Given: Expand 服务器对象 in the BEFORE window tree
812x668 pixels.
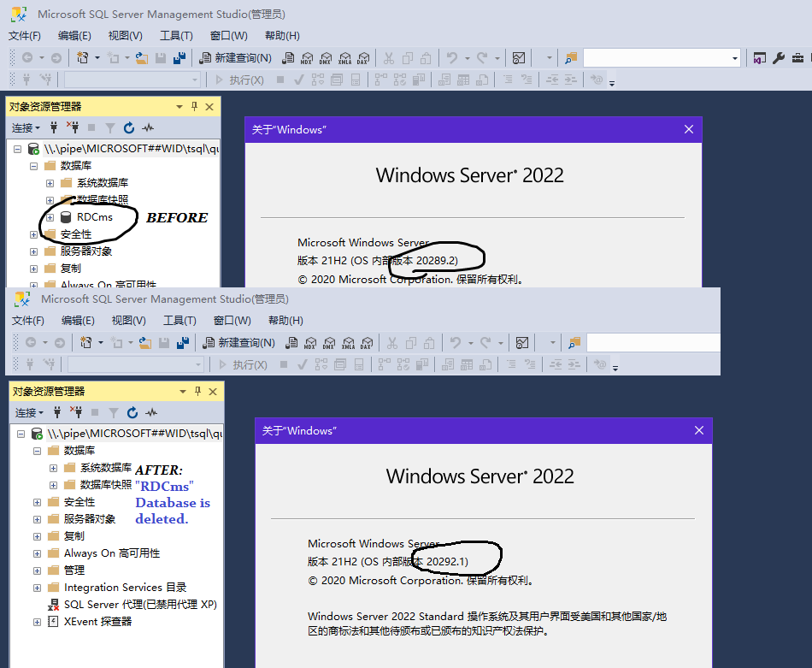Looking at the screenshot, I should pyautogui.click(x=33, y=251).
